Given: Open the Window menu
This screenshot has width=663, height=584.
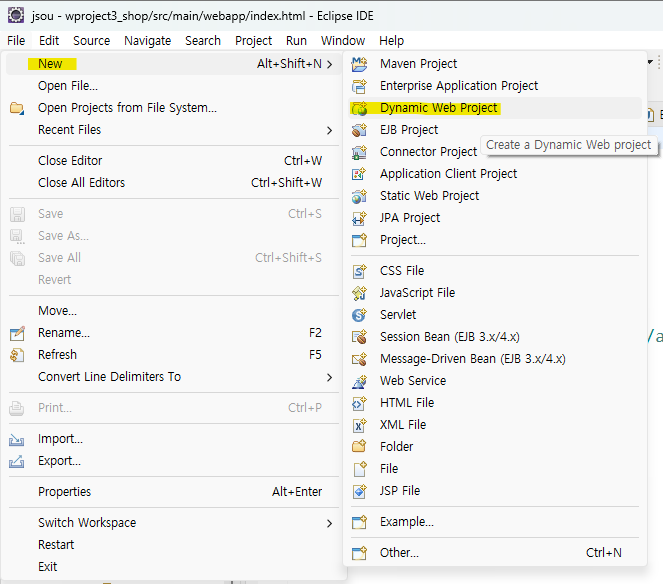Looking at the screenshot, I should (x=343, y=41).
